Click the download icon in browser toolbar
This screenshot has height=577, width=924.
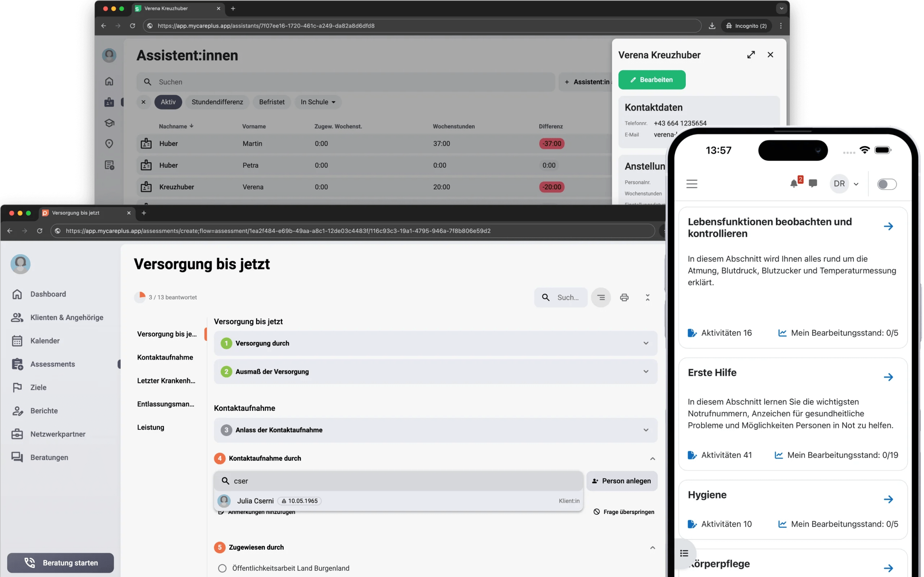pos(712,26)
